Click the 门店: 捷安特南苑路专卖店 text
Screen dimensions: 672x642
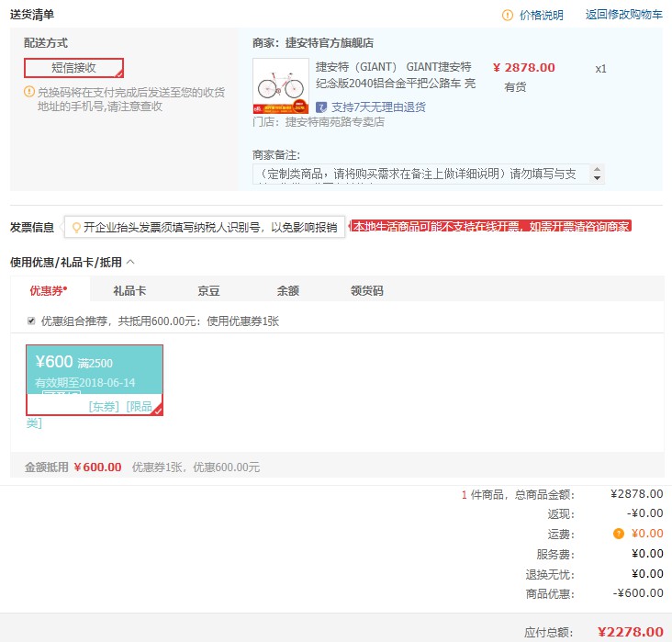tap(319, 122)
